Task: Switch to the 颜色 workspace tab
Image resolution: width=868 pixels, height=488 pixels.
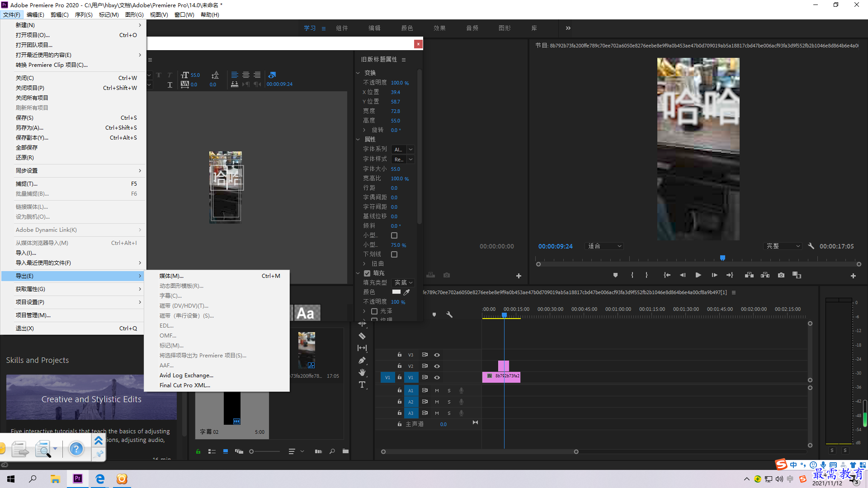Action: coord(407,28)
